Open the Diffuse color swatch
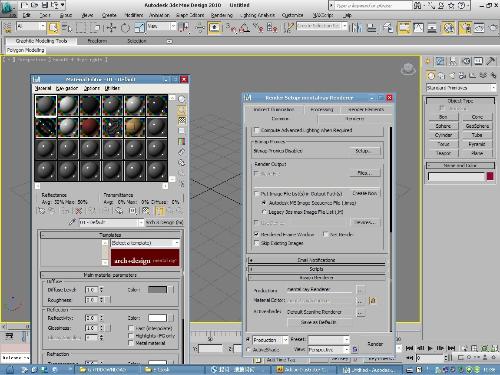Viewport: 500px width, 375px height. [157, 290]
